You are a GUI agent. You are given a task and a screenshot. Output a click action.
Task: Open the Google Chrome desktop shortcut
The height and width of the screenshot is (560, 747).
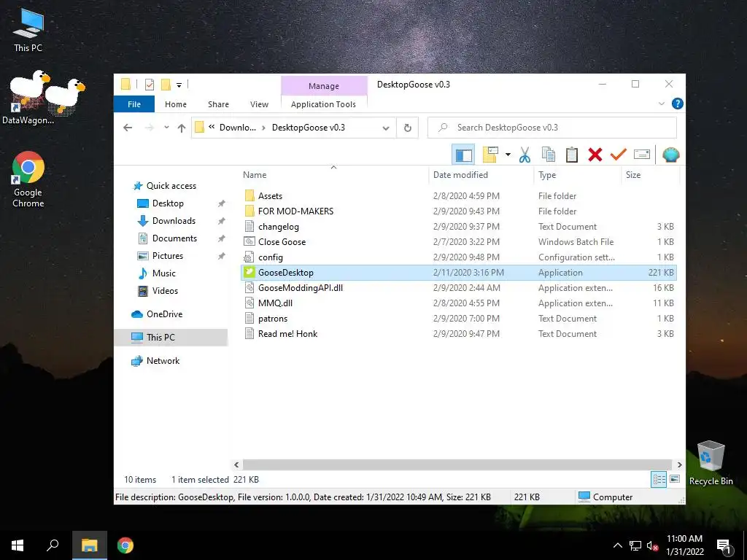tap(28, 179)
